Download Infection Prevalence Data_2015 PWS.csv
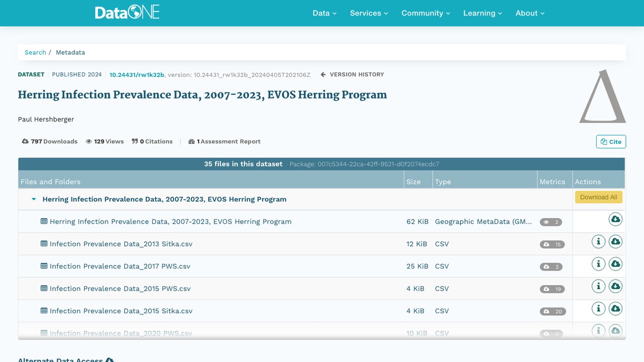Viewport: 644px width, 362px height. click(x=615, y=286)
